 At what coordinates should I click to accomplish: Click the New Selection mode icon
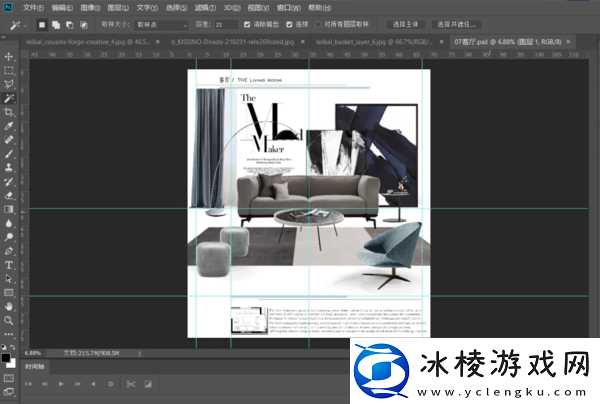[42, 25]
